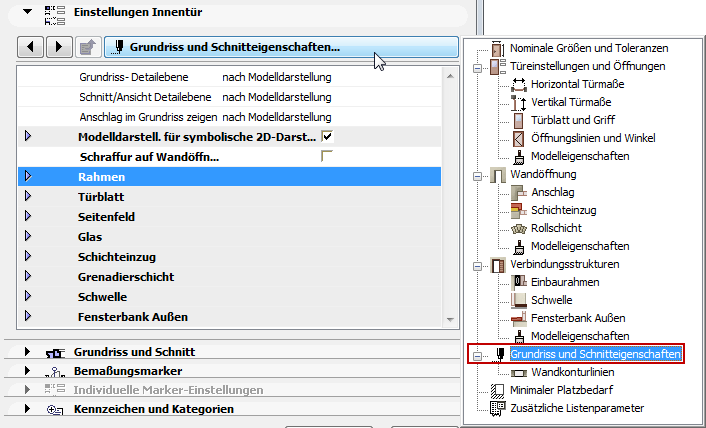Expand Kennzeichen und Kategorien panel
The height and width of the screenshot is (428, 706).
coord(27,409)
